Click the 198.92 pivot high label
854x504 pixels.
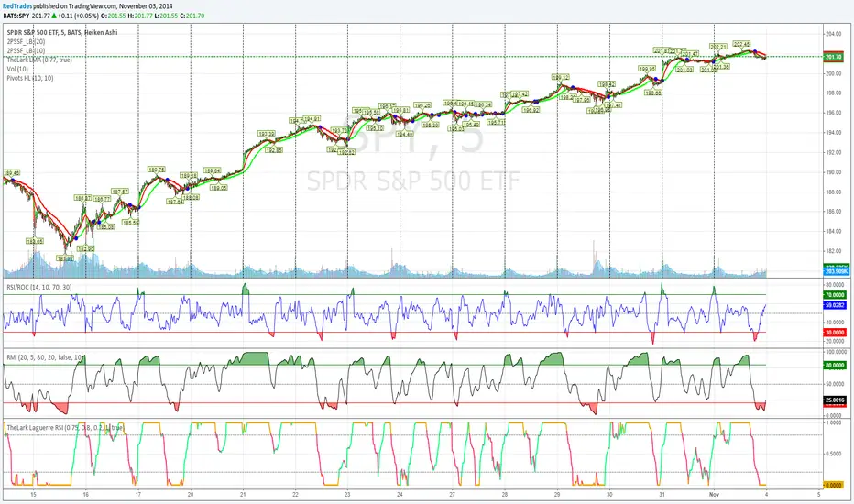point(607,84)
